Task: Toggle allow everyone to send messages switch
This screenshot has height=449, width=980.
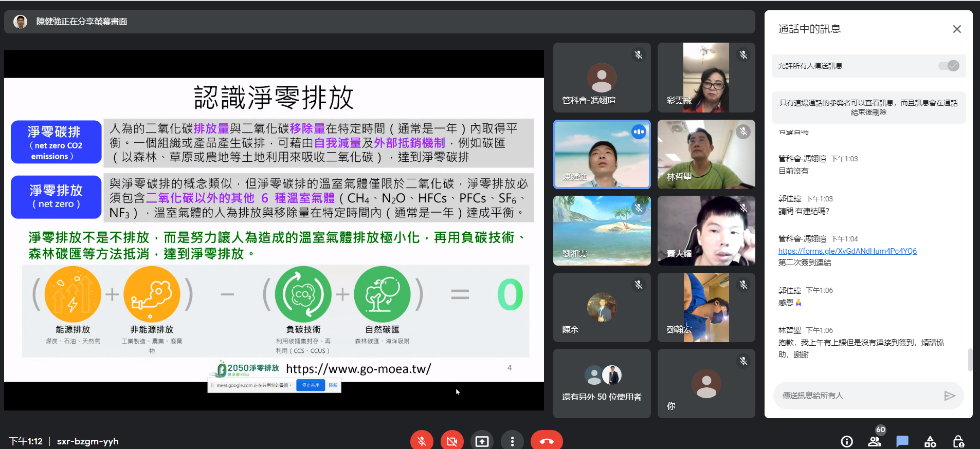Action: [x=949, y=66]
